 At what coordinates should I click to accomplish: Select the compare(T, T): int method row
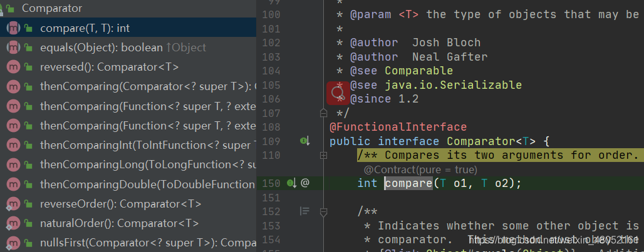coord(128,28)
